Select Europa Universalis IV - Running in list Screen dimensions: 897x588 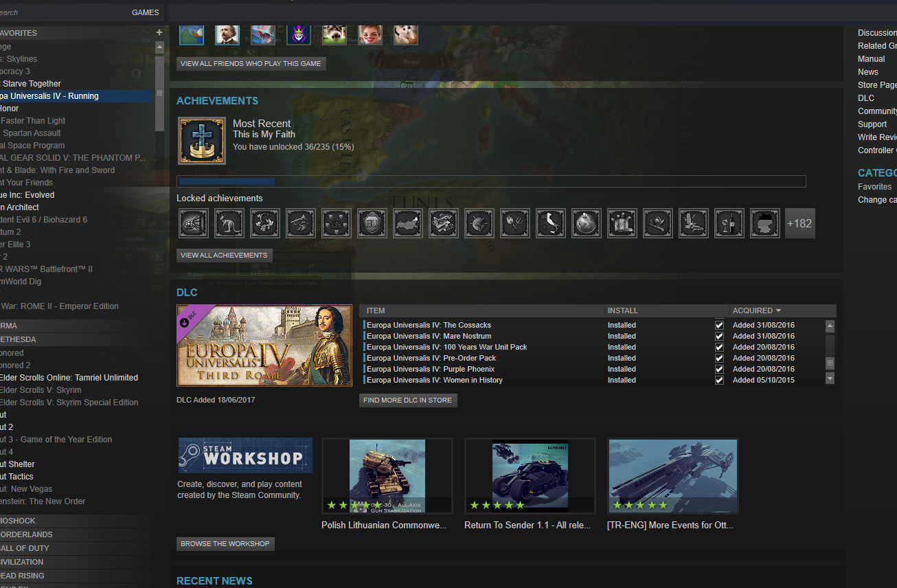pos(76,96)
